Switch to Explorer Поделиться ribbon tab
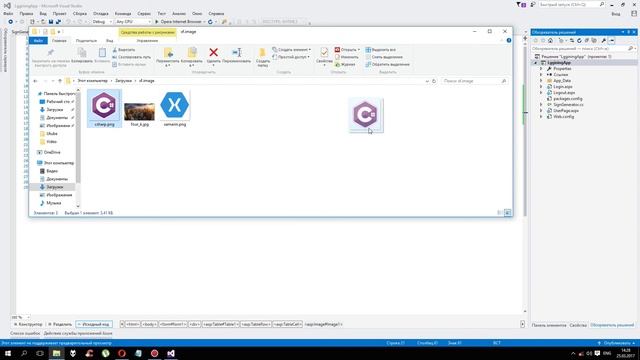640x360 pixels. [x=86, y=41]
